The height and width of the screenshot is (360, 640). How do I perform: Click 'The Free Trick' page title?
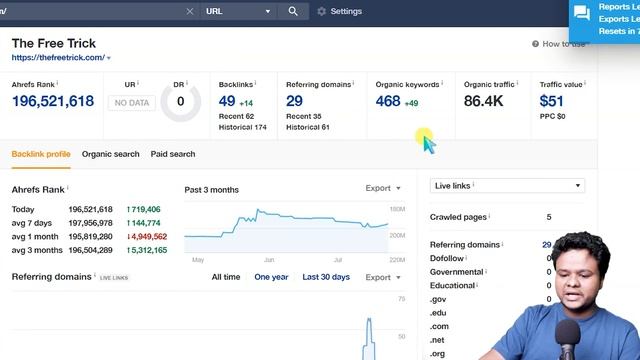click(x=53, y=43)
